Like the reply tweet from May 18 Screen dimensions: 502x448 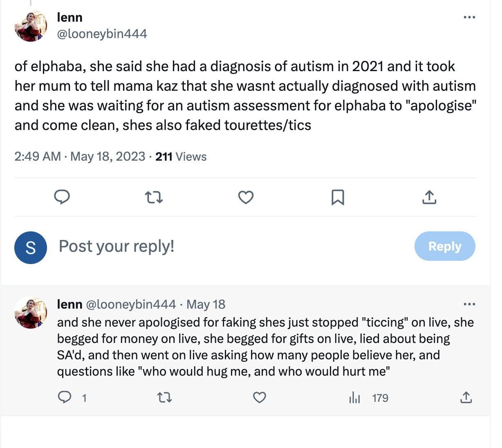[259, 397]
